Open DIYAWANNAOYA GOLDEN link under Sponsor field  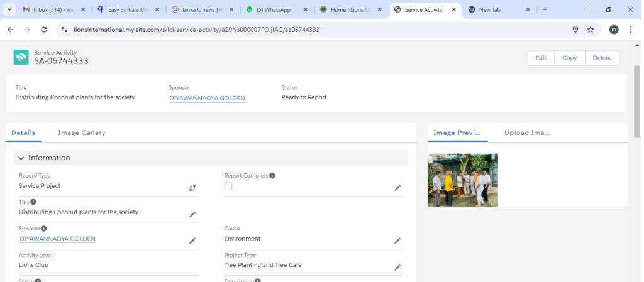(57, 239)
